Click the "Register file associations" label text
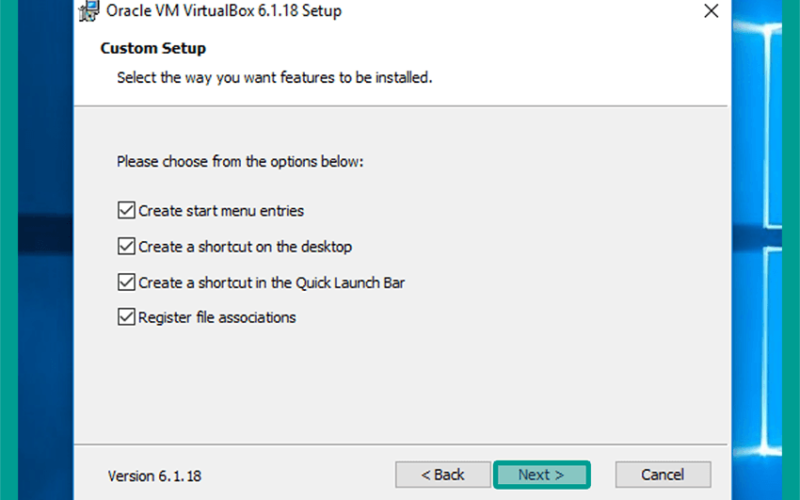The width and height of the screenshot is (800, 500). pos(217,317)
